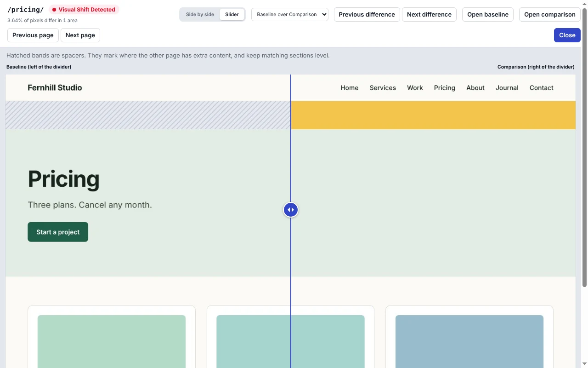Open the Services nav link

[x=383, y=88]
